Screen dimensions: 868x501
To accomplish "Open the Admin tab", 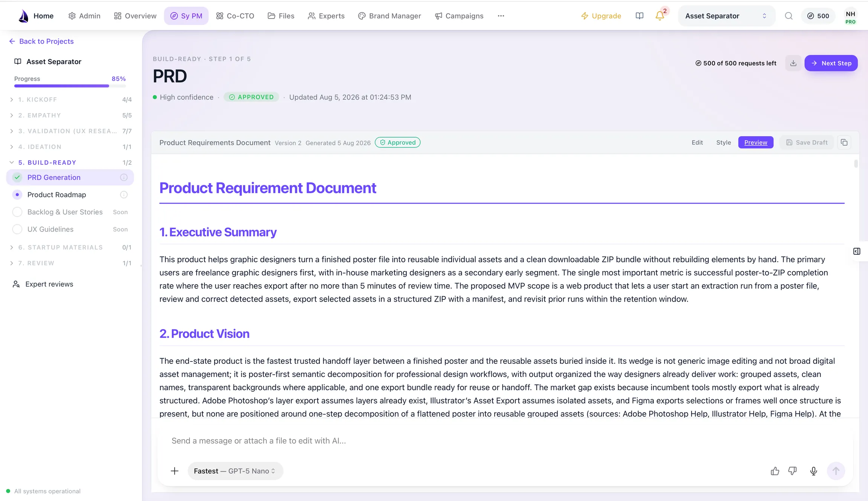I will pos(84,16).
